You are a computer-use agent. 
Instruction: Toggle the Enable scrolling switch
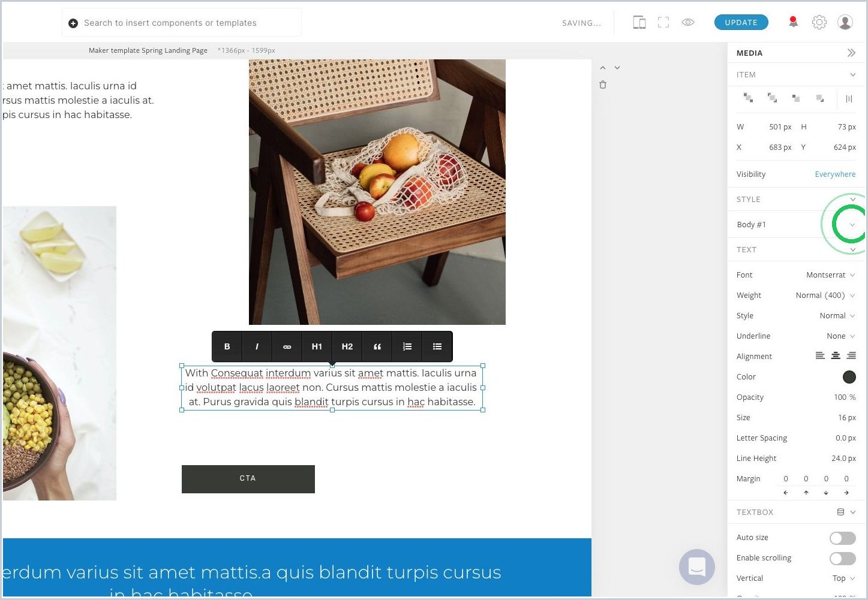pyautogui.click(x=843, y=558)
